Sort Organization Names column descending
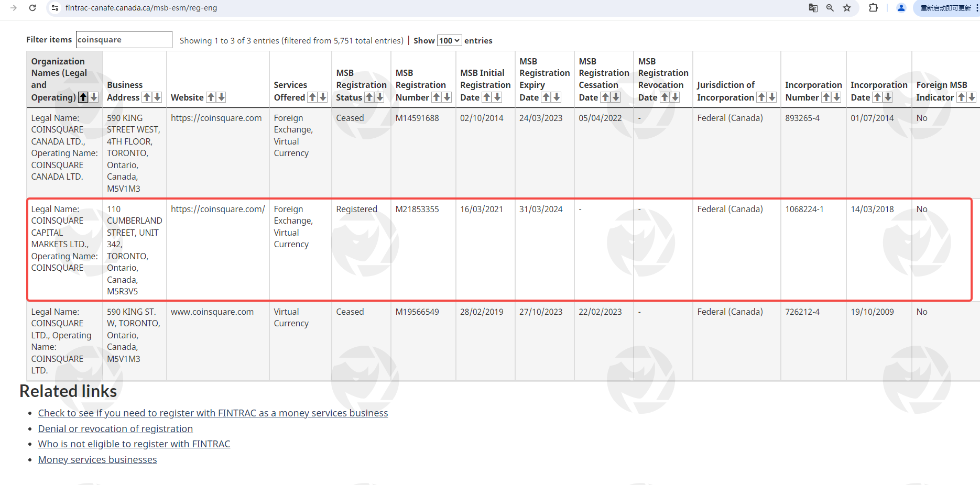Image resolution: width=980 pixels, height=485 pixels. (x=94, y=97)
